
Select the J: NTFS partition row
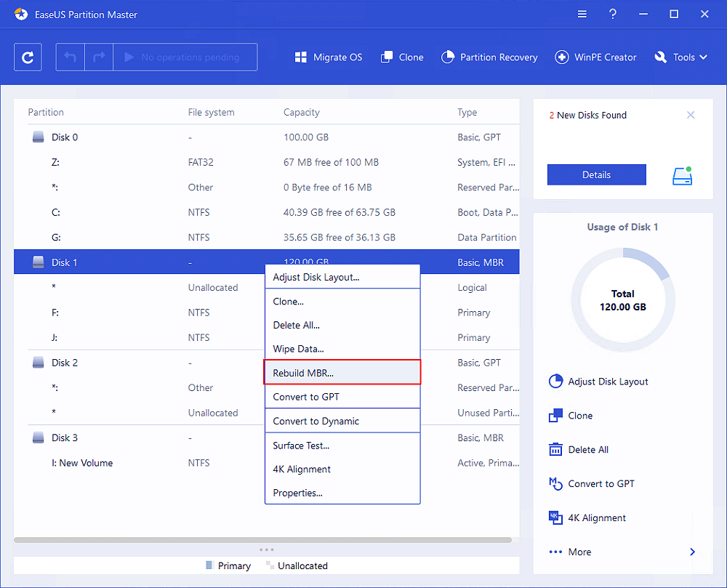click(267, 337)
